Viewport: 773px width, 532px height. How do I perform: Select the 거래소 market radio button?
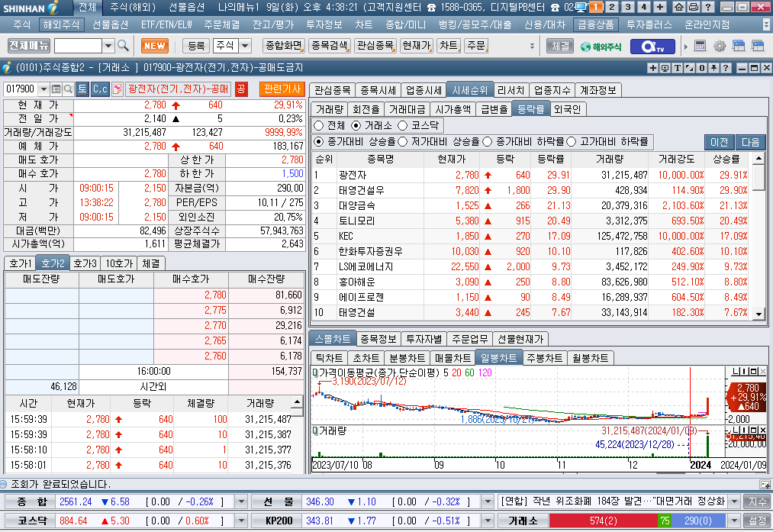click(x=356, y=125)
